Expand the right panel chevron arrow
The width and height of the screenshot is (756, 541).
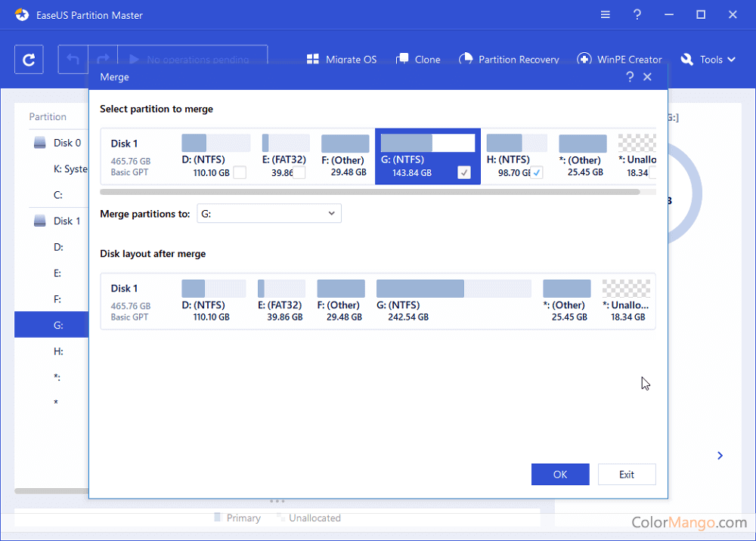pos(720,456)
